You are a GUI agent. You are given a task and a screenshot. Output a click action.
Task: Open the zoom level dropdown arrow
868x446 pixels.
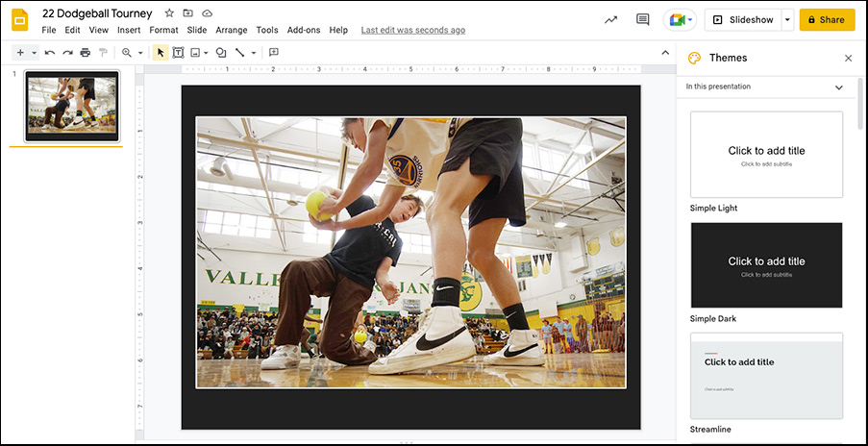[140, 53]
